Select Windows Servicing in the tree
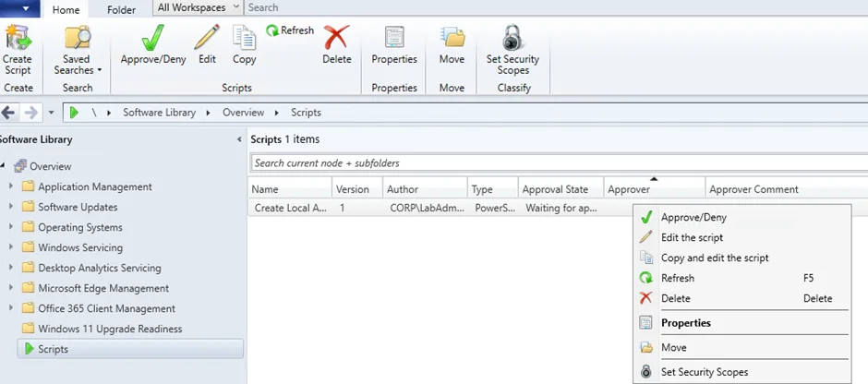Image resolution: width=868 pixels, height=384 pixels. [80, 247]
